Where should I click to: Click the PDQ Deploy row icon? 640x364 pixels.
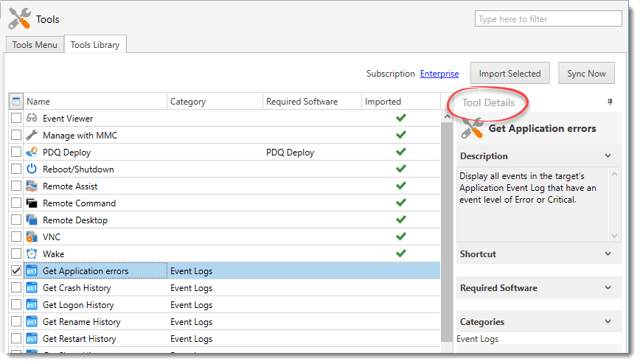click(32, 152)
